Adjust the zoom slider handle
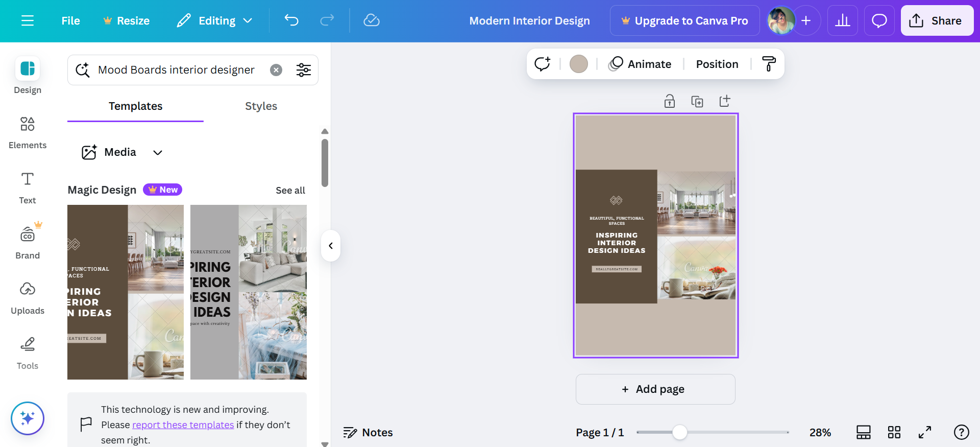This screenshot has height=447, width=980. coord(680,432)
